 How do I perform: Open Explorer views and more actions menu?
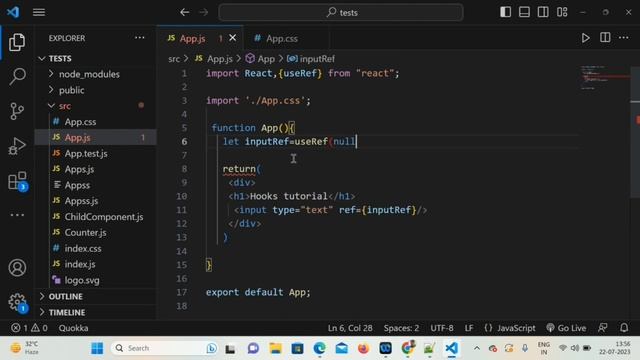pos(140,38)
